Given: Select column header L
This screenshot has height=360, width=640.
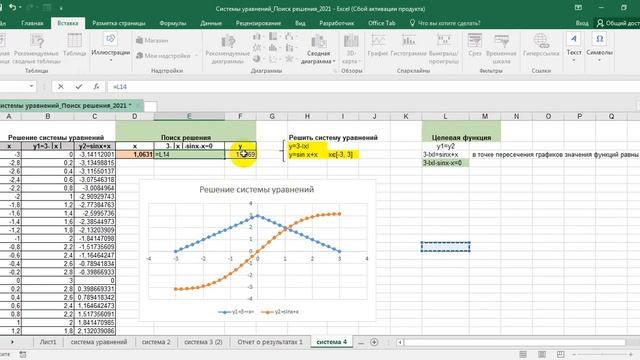Looking at the screenshot, I should (x=445, y=116).
